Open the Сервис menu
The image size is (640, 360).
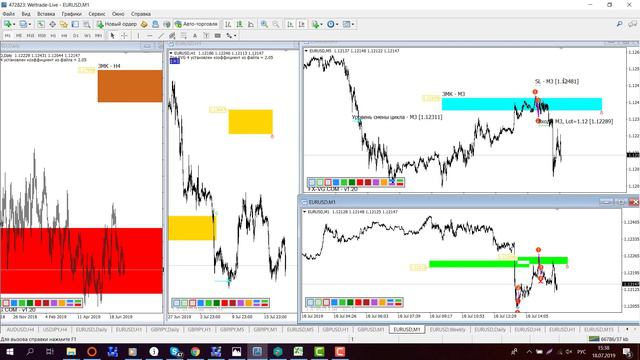coord(97,14)
